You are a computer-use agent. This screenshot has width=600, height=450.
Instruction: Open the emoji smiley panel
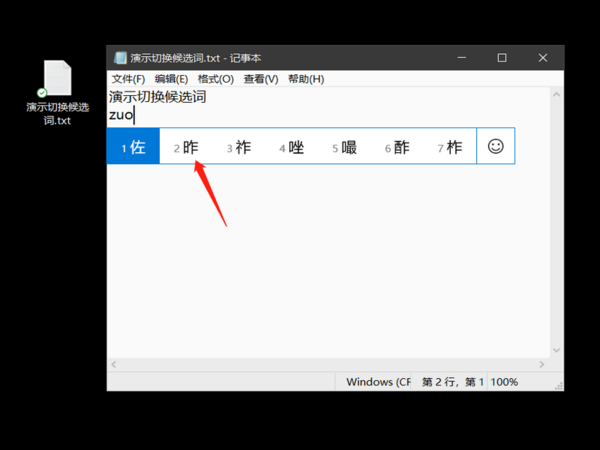[496, 146]
